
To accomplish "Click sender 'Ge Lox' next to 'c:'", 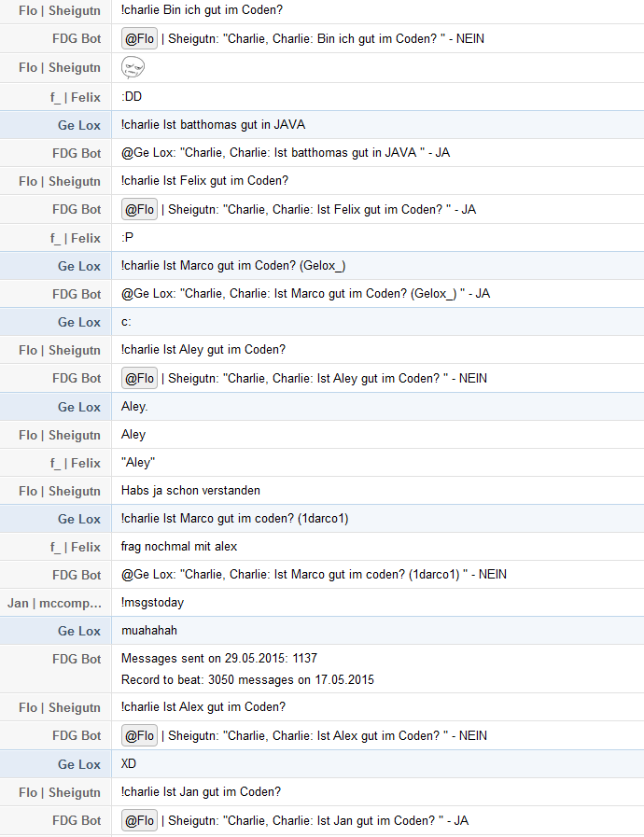I will click(x=79, y=323).
